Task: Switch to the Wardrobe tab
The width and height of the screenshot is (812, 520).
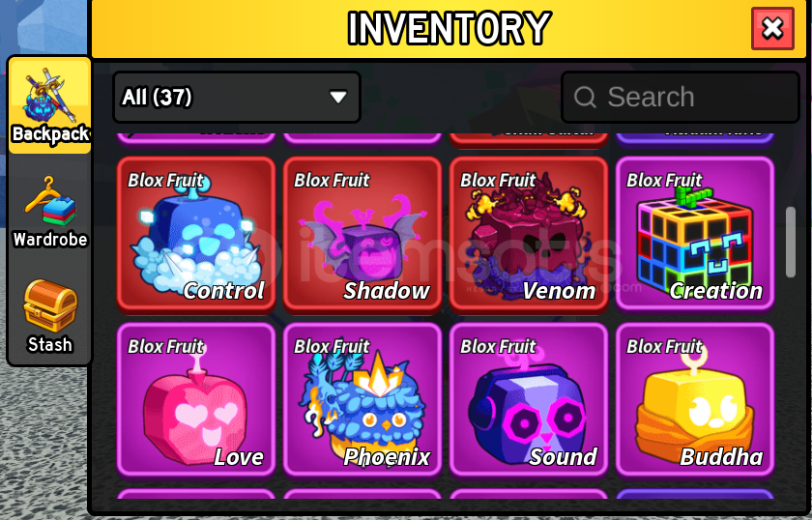Action: pos(50,213)
